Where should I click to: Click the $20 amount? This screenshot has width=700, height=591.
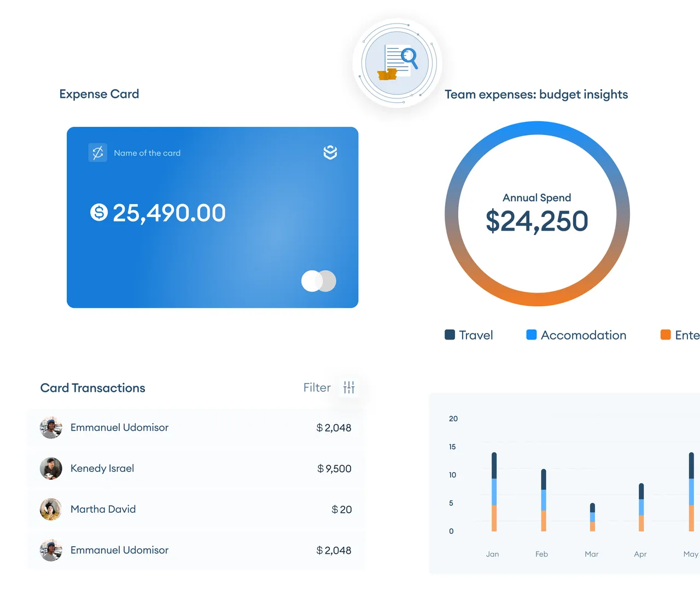click(342, 510)
